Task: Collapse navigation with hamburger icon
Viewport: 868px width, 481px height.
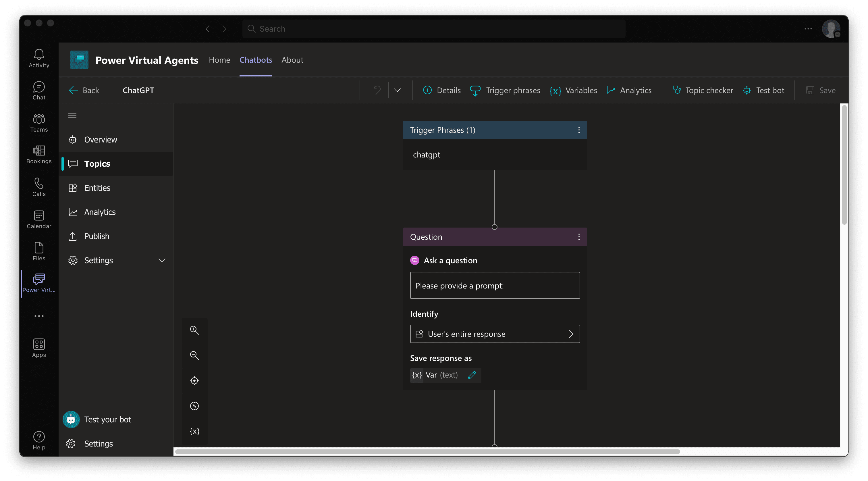Action: tap(72, 115)
